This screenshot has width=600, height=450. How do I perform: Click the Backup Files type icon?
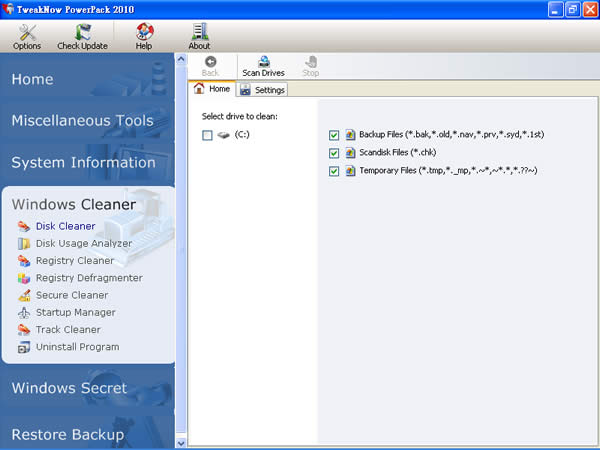[x=350, y=135]
